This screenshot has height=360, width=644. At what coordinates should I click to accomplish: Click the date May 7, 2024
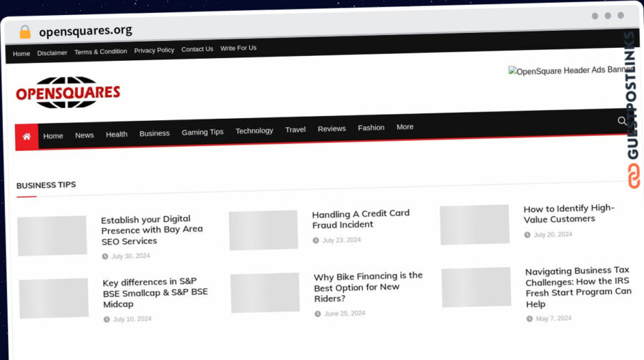coord(554,318)
